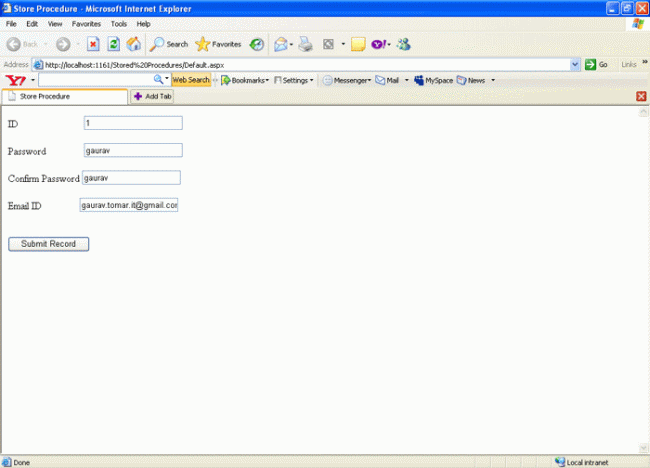Click the Password input field

[133, 150]
